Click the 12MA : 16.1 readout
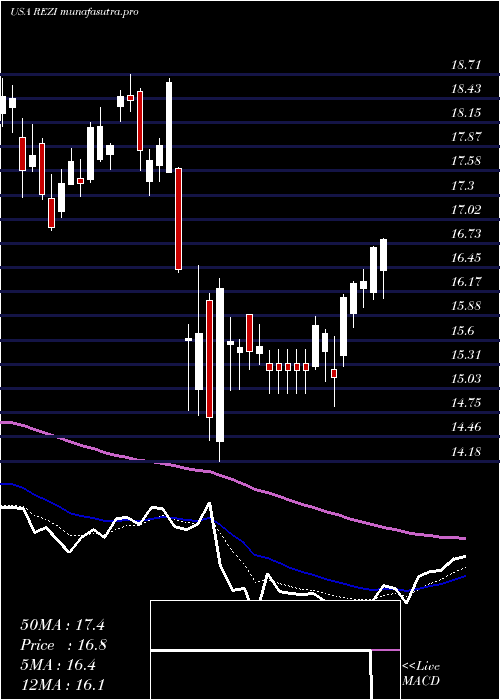Viewport: 500px width, 700px height. [x=62, y=685]
